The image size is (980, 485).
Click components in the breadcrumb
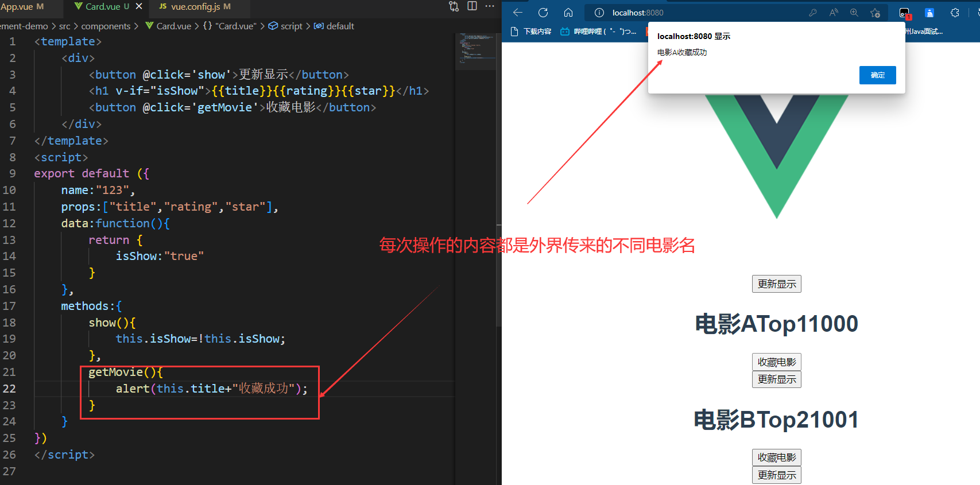point(106,26)
